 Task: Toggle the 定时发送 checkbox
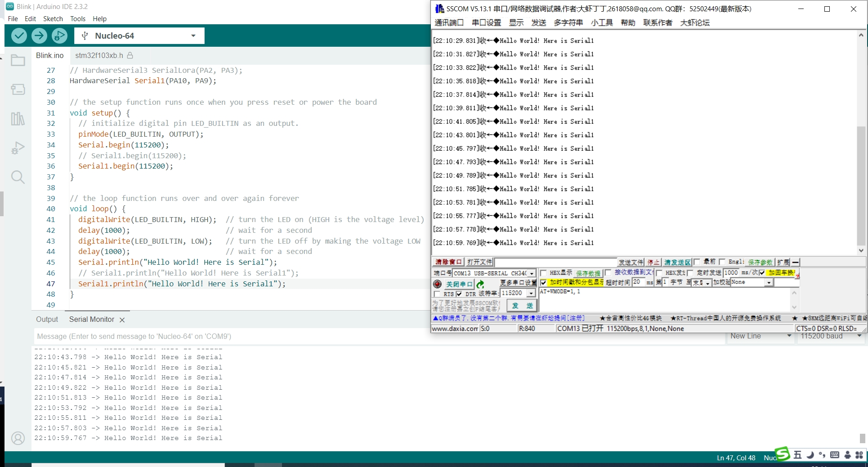[690, 273]
